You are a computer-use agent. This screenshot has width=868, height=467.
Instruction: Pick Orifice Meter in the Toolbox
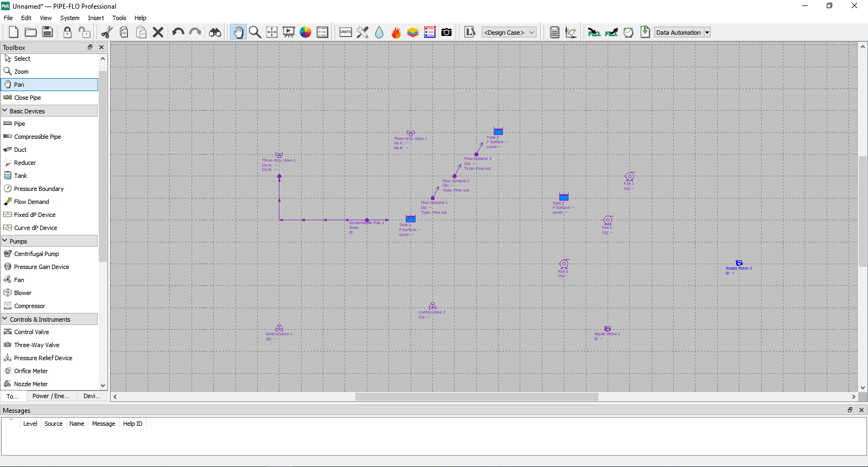(49, 371)
